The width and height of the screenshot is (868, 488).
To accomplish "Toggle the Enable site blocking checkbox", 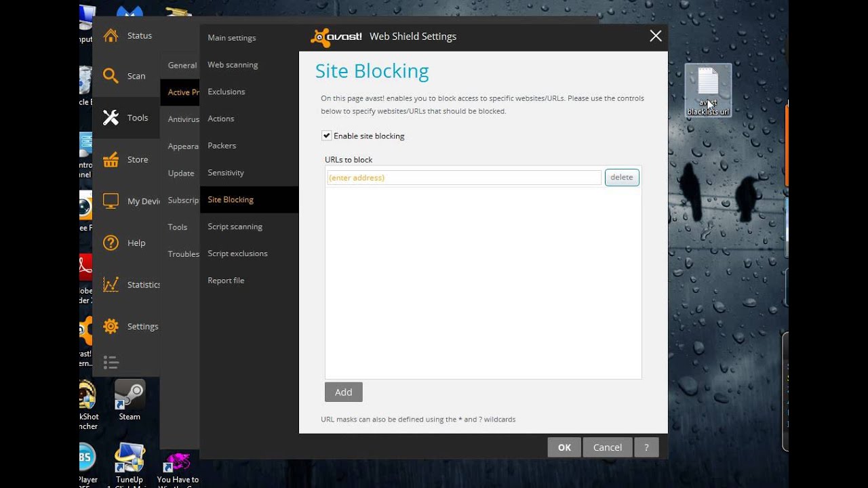I will (x=326, y=136).
